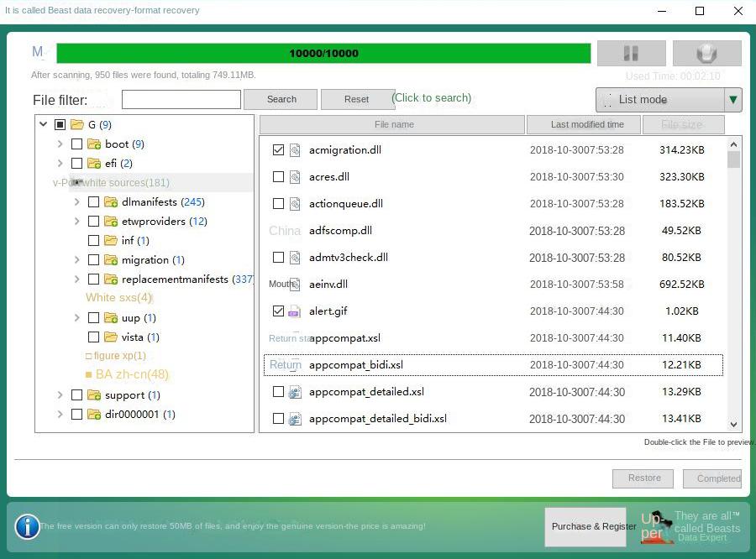Screen dimensions: 756x559
Task: Click the file icon beside acmigration.dll
Action: 296,149
